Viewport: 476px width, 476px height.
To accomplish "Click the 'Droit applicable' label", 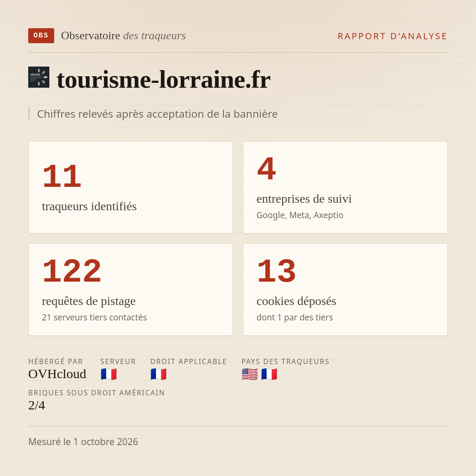I will tap(189, 361).
